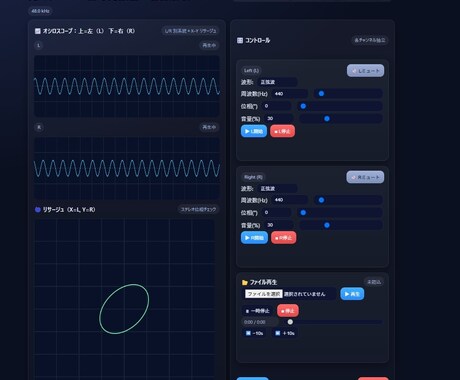Click the Right (R) channel label badge
The height and width of the screenshot is (380, 460).
click(x=253, y=177)
